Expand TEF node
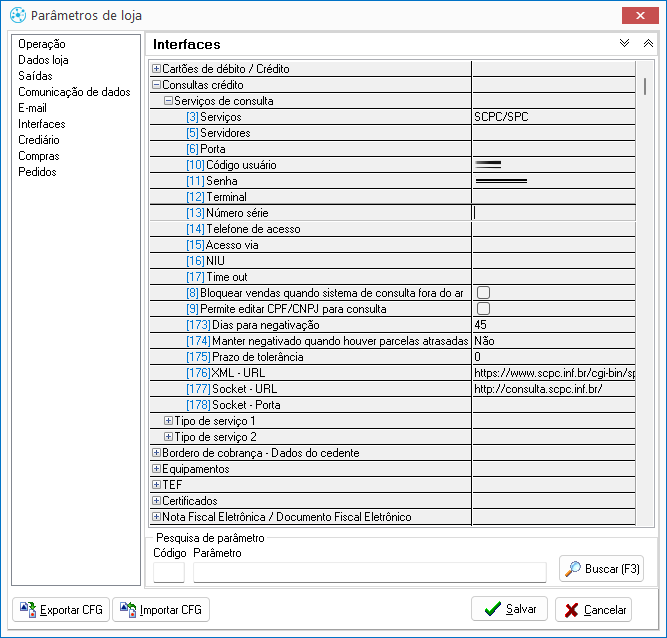The image size is (667, 638). coord(156,485)
